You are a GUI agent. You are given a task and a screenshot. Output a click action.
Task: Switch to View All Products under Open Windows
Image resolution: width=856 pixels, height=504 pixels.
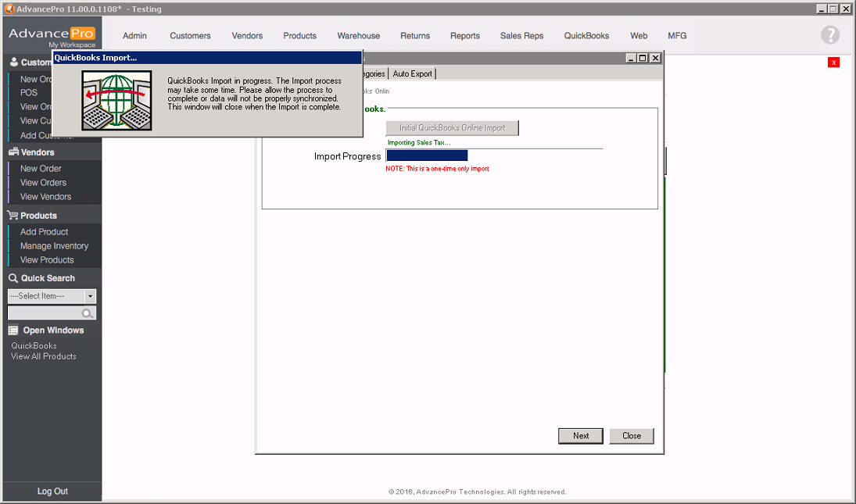44,357
